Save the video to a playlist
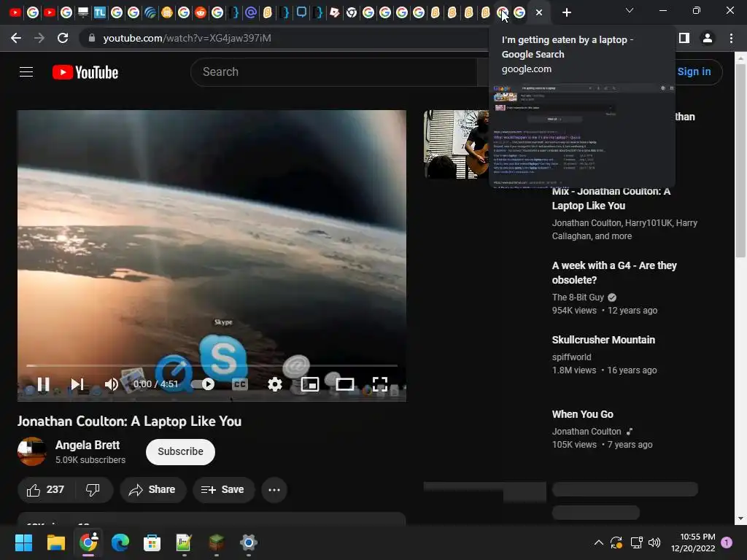Screen dimensions: 747x560 (223, 489)
